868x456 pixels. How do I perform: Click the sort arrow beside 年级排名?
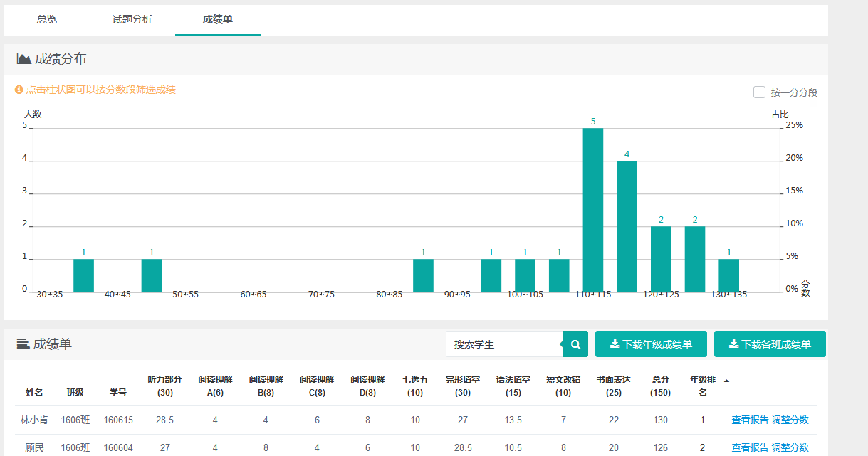[x=726, y=381]
